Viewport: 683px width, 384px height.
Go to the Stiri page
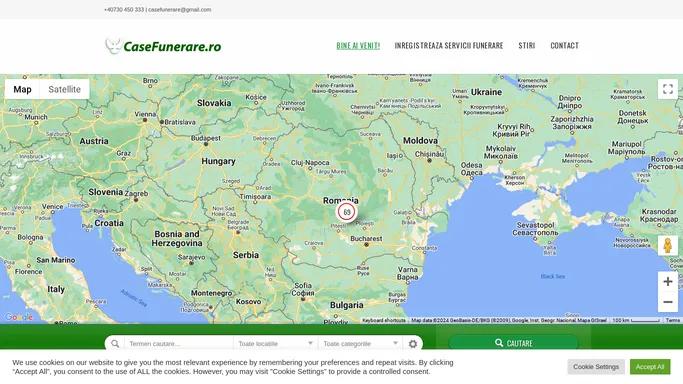point(527,45)
